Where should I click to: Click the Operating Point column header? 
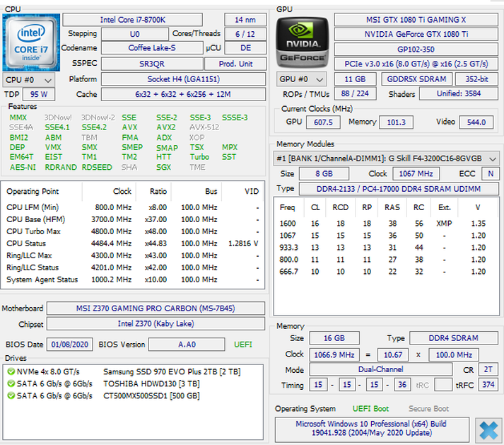click(x=33, y=192)
